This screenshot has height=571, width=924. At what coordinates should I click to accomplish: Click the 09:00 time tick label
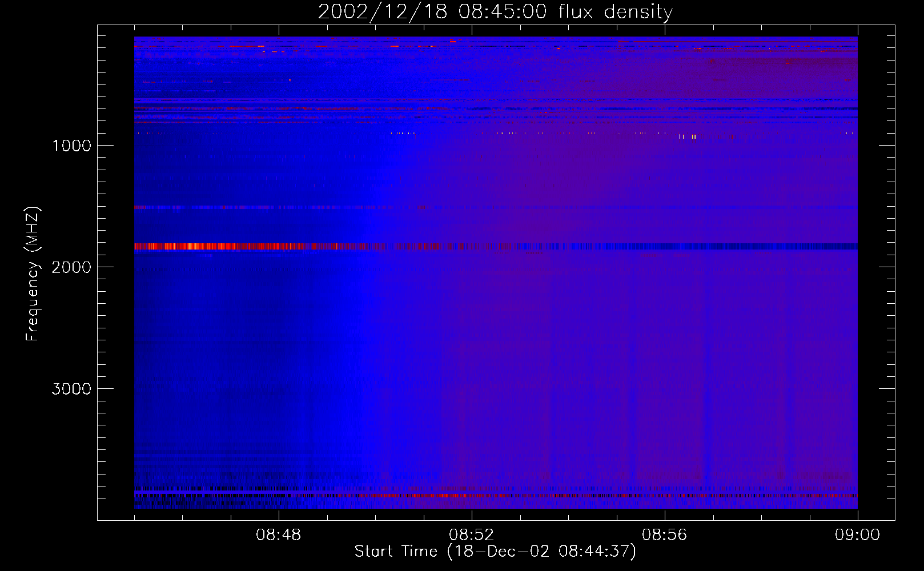click(x=857, y=535)
